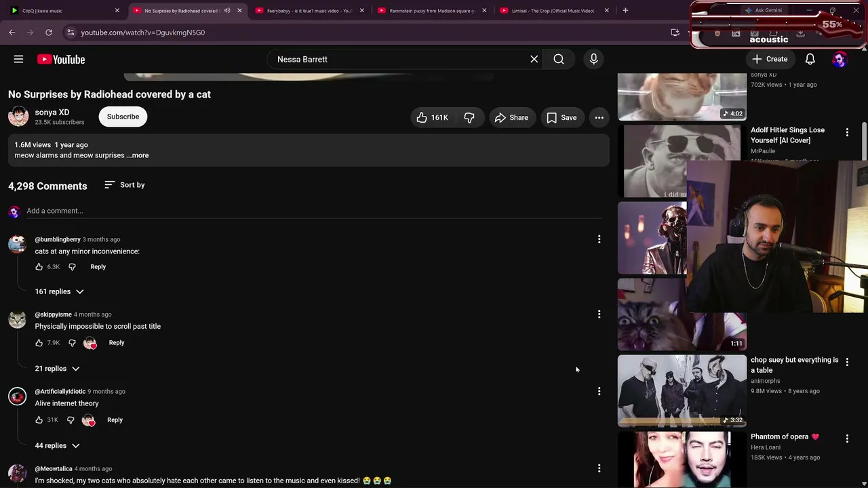Open the sonya XD channel avatar
The height and width of the screenshot is (488, 868).
tap(18, 117)
